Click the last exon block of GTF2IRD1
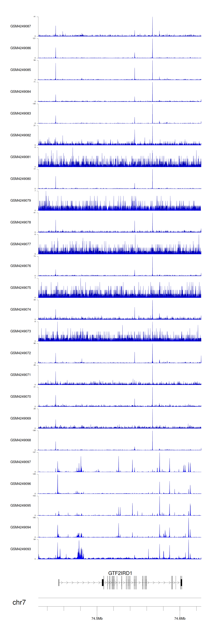212x644 pixels. 181,582
